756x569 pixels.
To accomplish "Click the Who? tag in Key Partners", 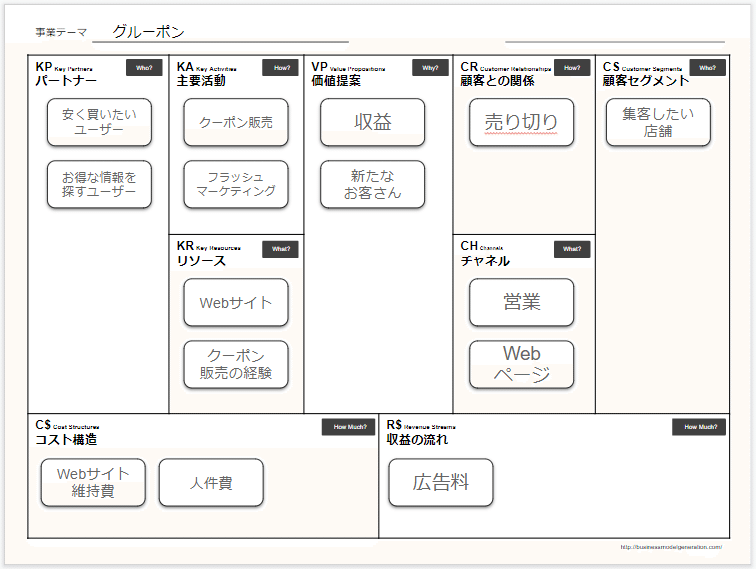I will [144, 68].
